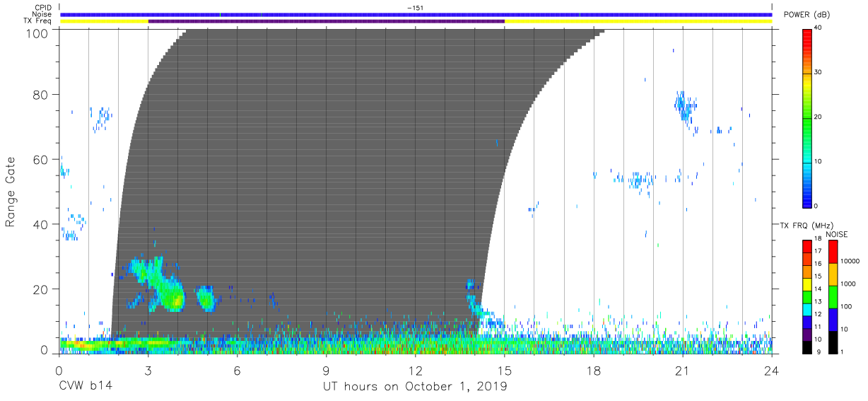The height and width of the screenshot is (401, 868).
Task: Click the y-axis tick label 80
Action: point(40,94)
